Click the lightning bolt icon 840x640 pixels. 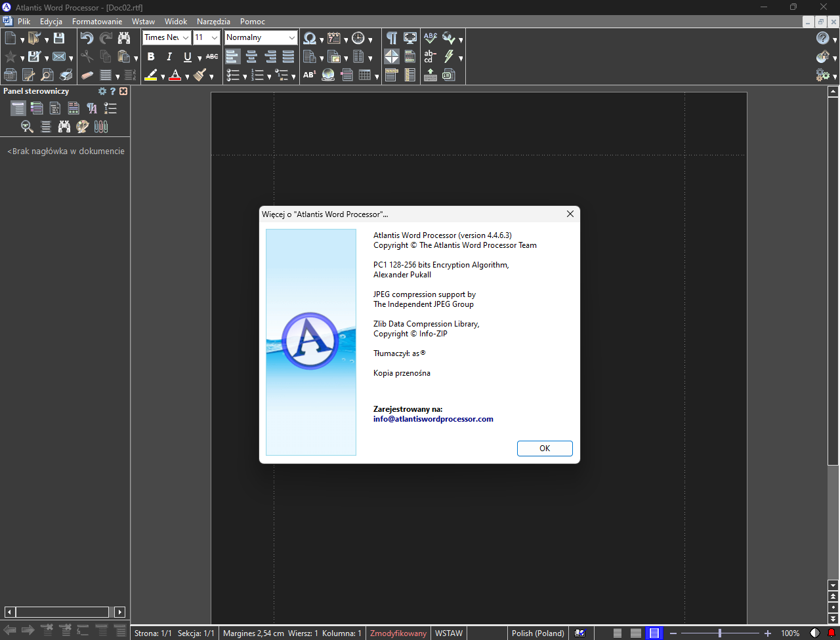coord(449,56)
